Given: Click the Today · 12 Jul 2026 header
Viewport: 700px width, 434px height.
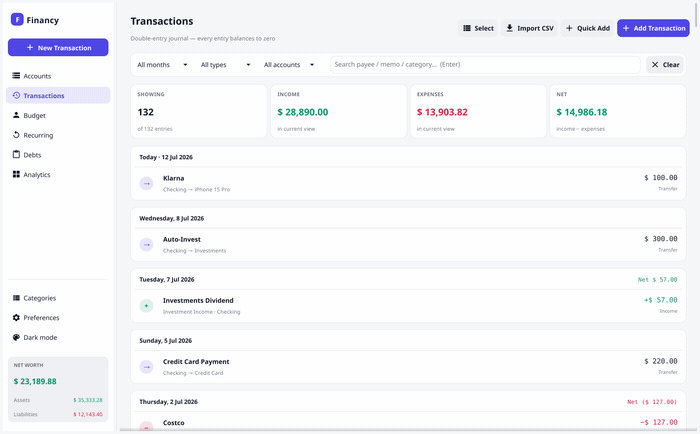Looking at the screenshot, I should (166, 157).
